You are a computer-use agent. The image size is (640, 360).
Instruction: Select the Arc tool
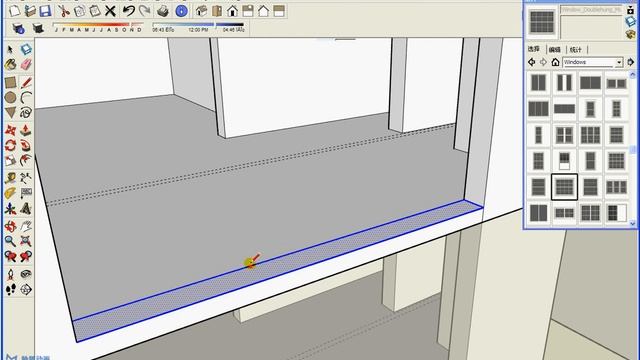26,98
